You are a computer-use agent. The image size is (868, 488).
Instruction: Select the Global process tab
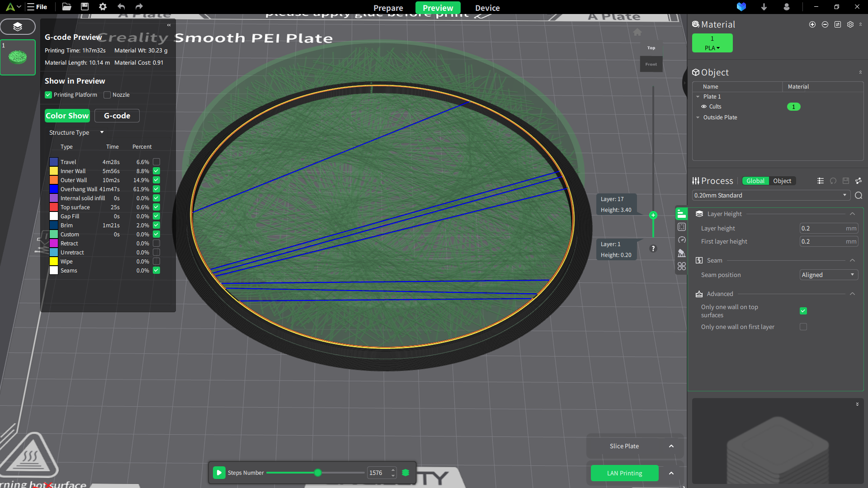click(x=755, y=181)
